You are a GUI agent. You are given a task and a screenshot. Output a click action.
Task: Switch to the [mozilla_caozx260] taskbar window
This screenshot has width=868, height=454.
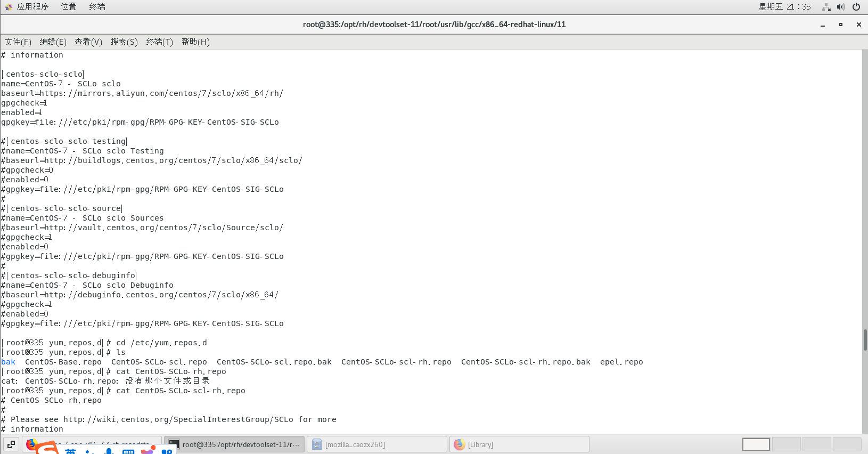(377, 444)
